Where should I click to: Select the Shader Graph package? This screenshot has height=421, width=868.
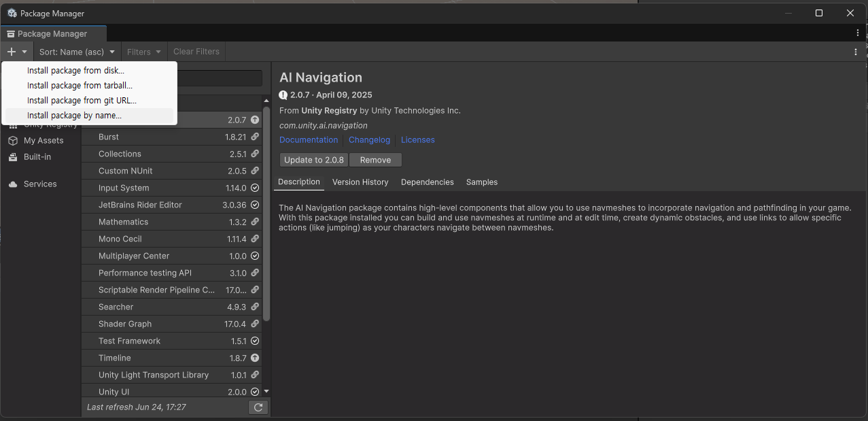(x=171, y=324)
